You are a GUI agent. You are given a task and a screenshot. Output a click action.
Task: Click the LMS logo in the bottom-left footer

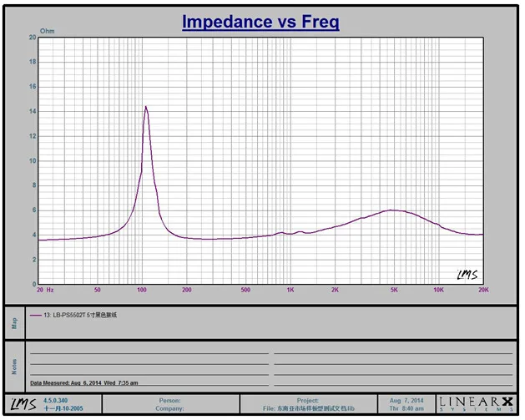click(x=23, y=404)
